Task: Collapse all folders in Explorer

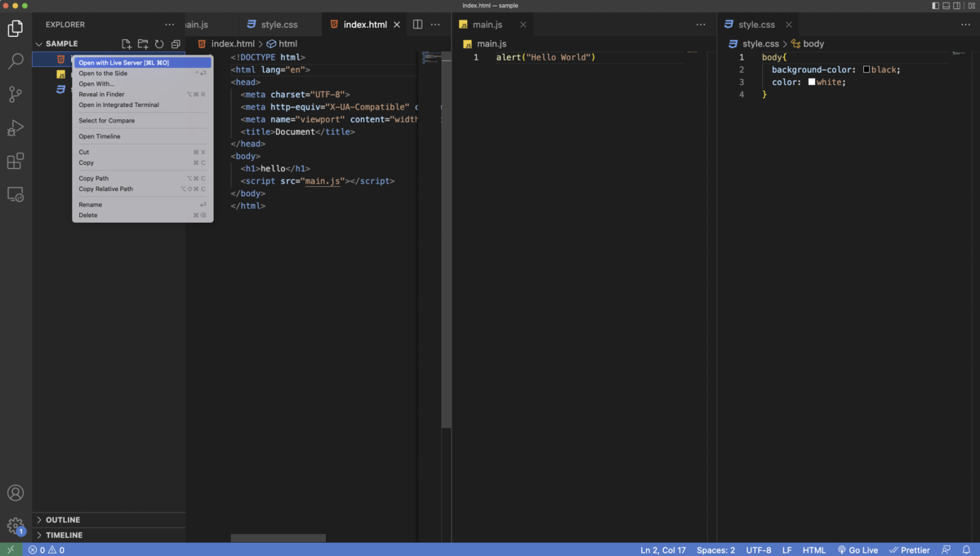Action: (176, 44)
